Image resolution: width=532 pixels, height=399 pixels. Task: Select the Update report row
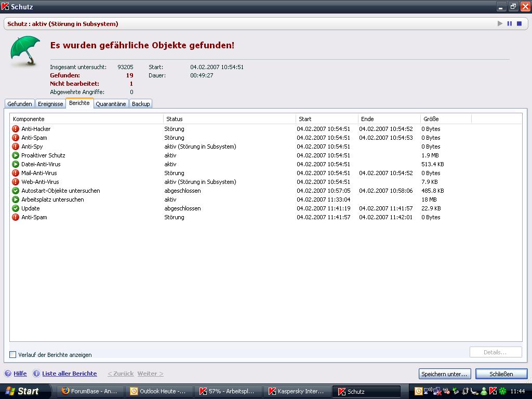point(266,208)
